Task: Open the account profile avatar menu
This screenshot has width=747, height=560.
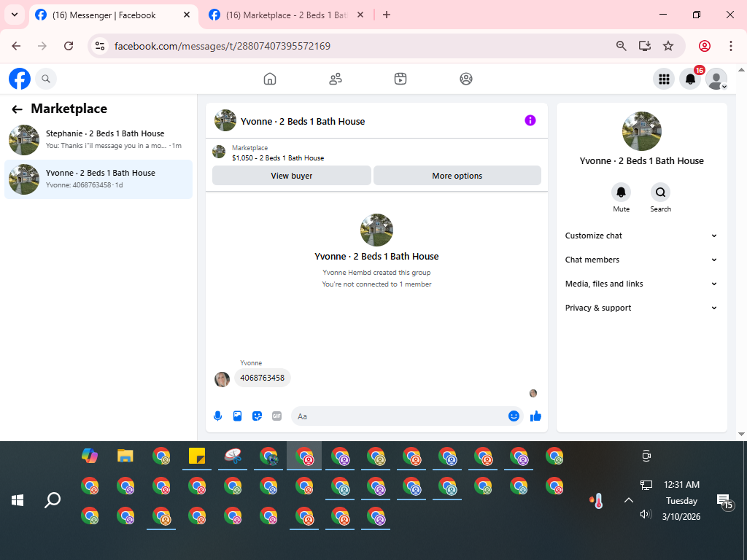Action: tap(716, 79)
